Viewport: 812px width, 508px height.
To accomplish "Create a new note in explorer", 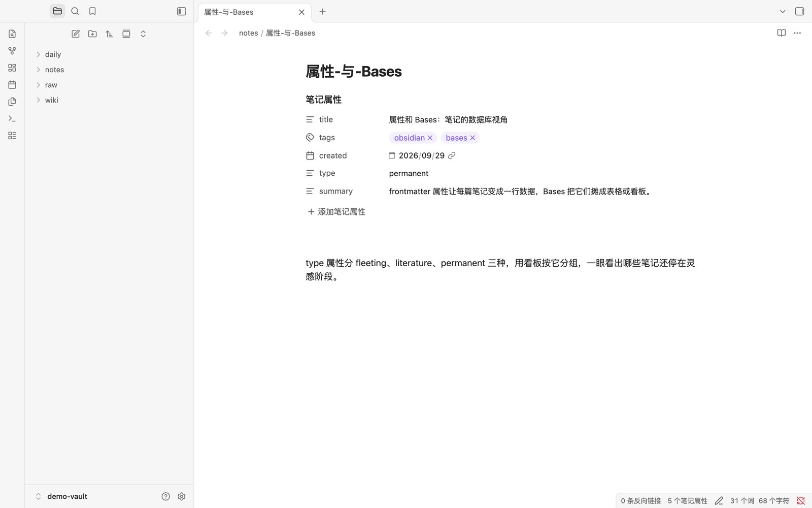I will click(76, 34).
